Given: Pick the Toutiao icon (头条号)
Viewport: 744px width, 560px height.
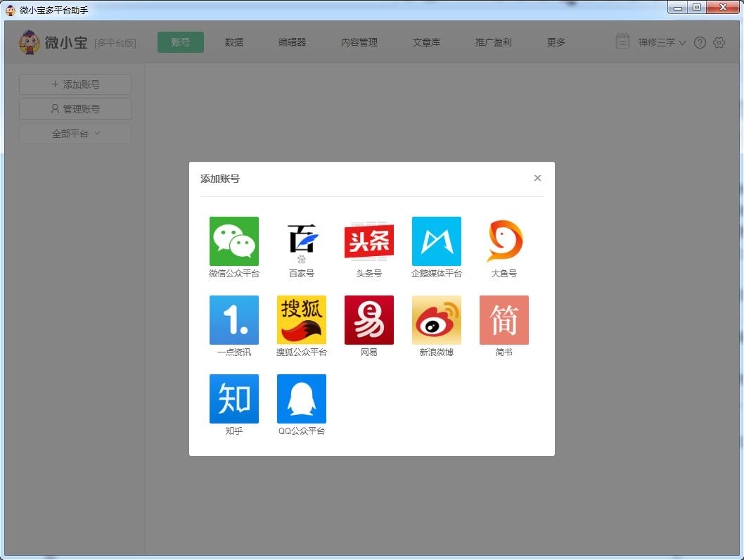Looking at the screenshot, I should (368, 241).
